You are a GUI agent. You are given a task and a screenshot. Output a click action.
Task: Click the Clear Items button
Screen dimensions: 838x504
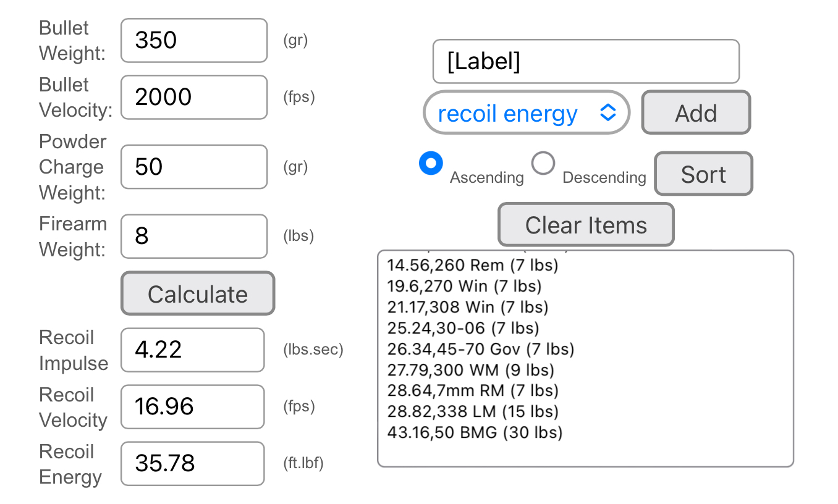coord(586,225)
